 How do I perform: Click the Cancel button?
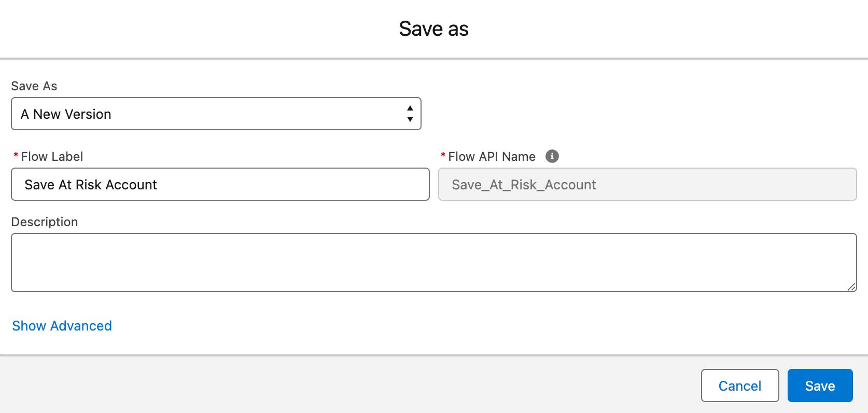[x=739, y=386]
